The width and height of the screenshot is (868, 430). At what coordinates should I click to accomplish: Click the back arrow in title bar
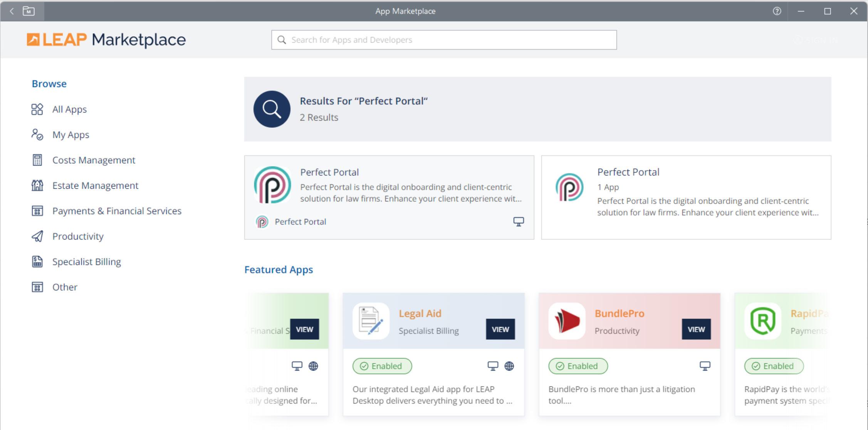(x=12, y=11)
